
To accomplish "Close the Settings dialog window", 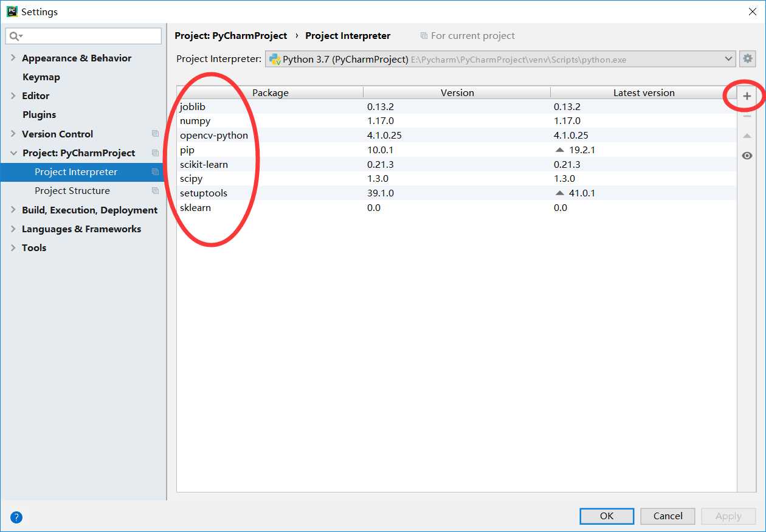I will click(753, 12).
